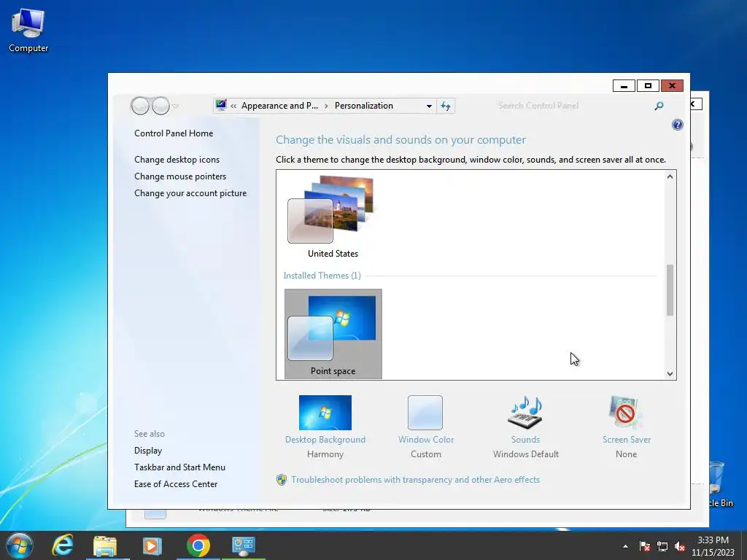Open Windows Media Player from taskbar
Viewport: 747px width, 560px height.
click(152, 545)
